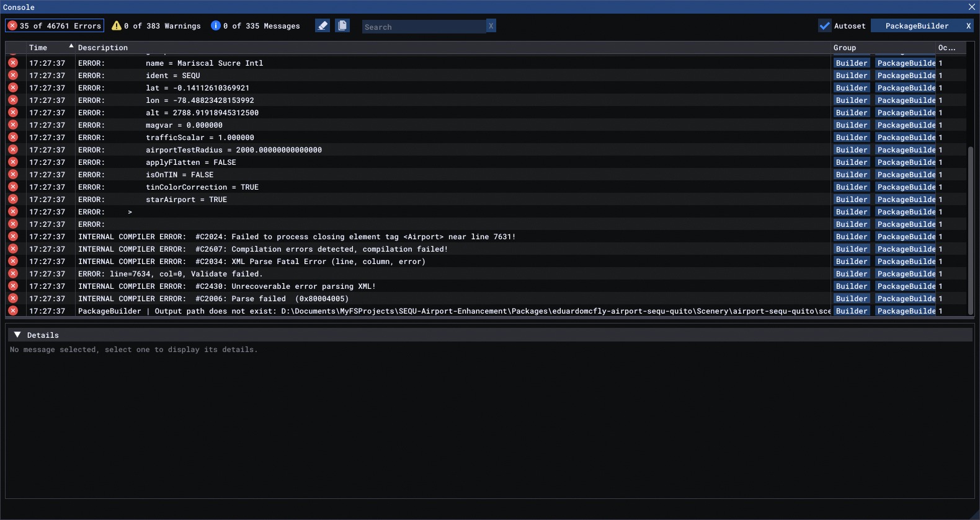980x520 pixels.
Task: Click error icon on 'magvar' row
Action: click(x=13, y=125)
